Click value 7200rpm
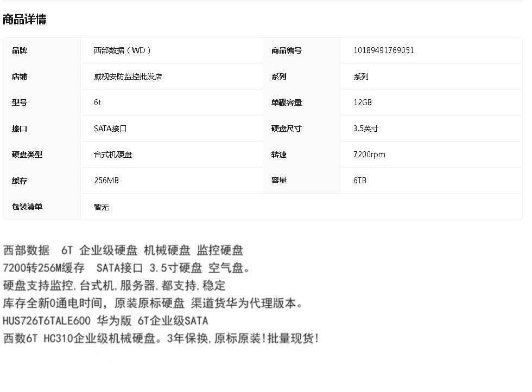This screenshot has width=532, height=392. 369,155
